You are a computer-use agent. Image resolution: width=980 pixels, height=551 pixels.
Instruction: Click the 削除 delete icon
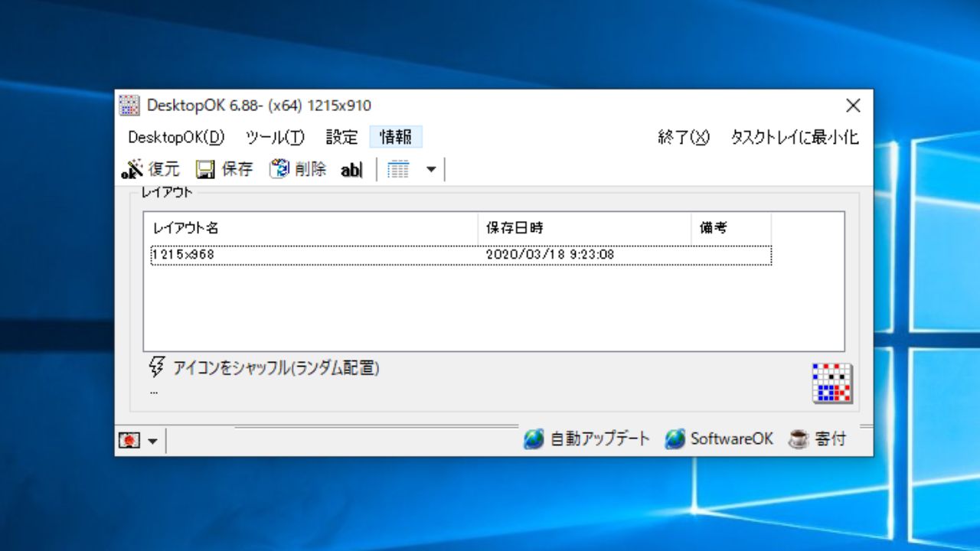[279, 169]
